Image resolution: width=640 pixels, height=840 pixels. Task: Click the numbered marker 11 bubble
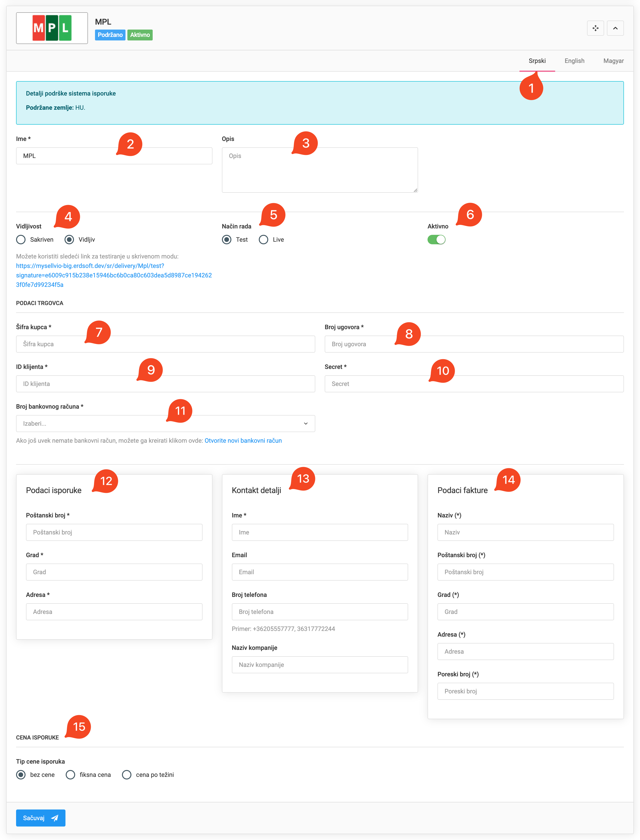180,411
